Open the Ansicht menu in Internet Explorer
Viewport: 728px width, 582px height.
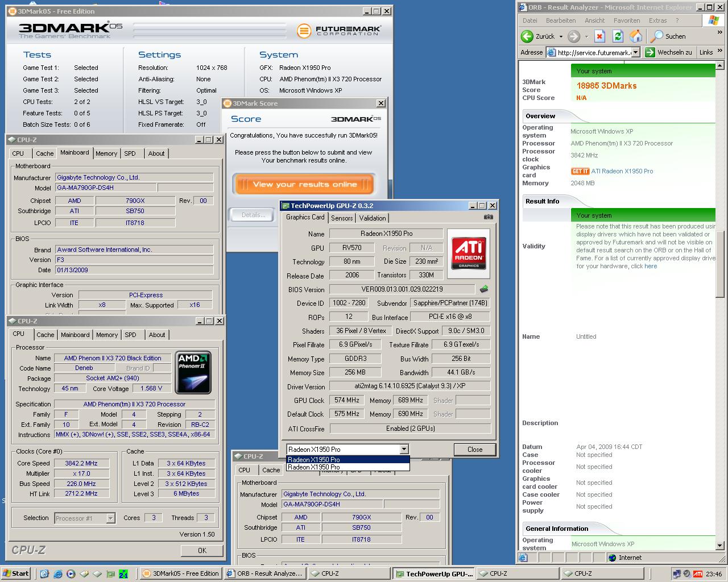(594, 20)
